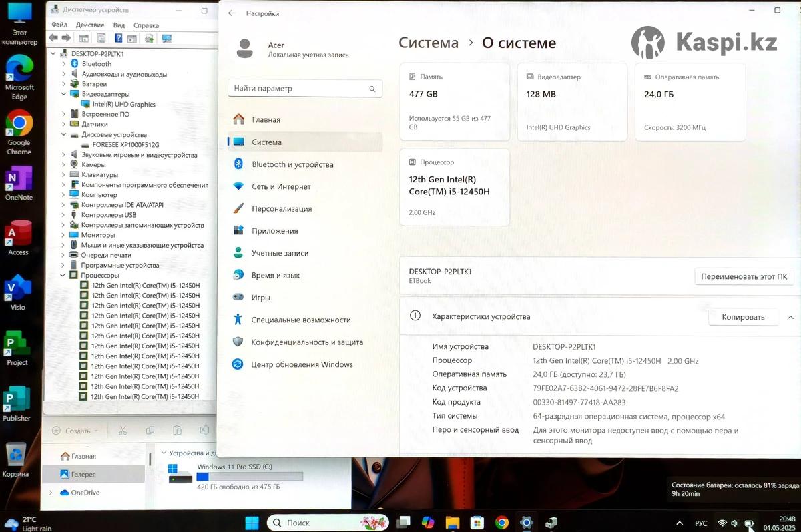Click the scissors Cut icon in Explorer
801x532 pixels.
pos(123,431)
